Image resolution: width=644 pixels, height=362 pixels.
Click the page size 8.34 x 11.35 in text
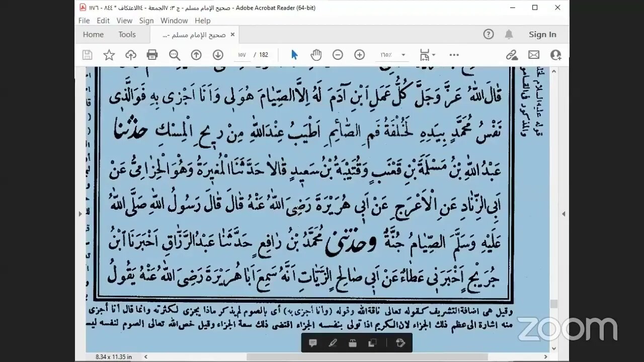(x=114, y=357)
